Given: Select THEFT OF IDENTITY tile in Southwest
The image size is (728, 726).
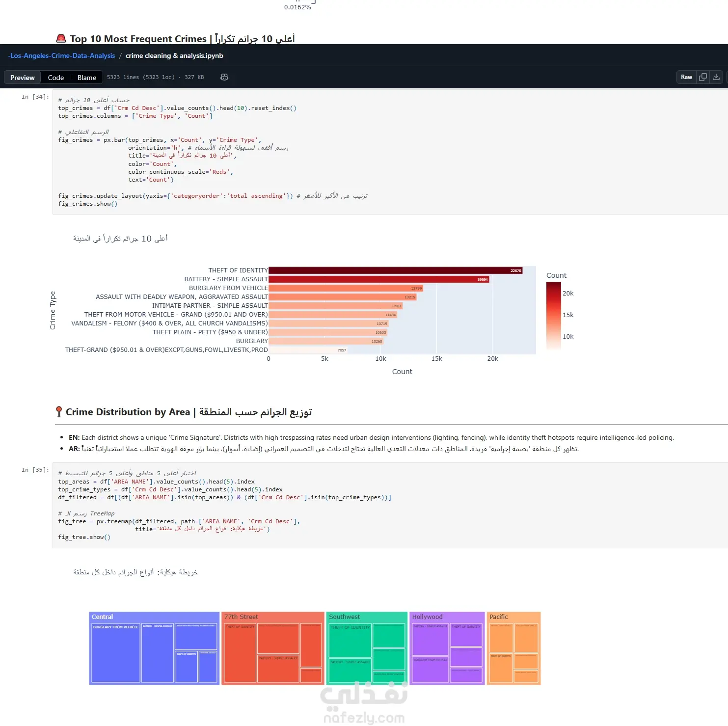Looking at the screenshot, I should tap(350, 640).
